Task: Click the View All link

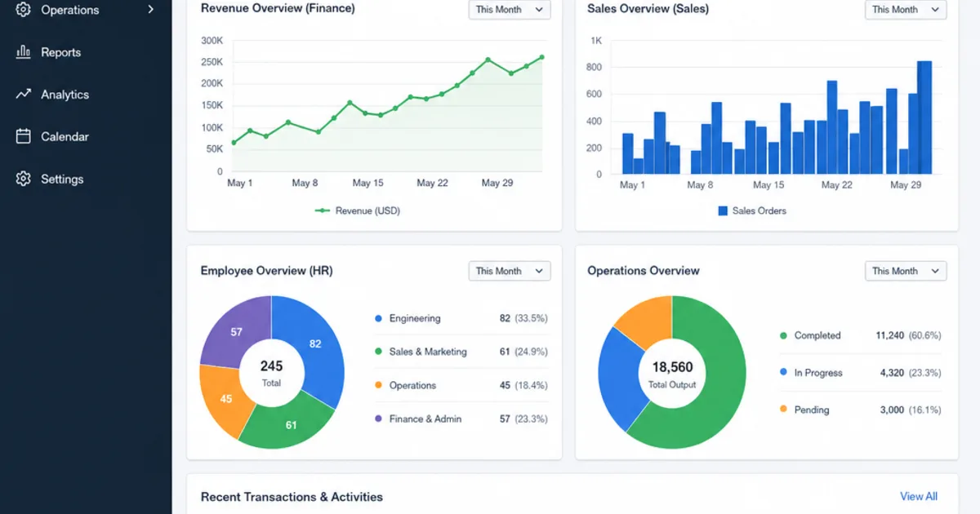Action: 919,496
